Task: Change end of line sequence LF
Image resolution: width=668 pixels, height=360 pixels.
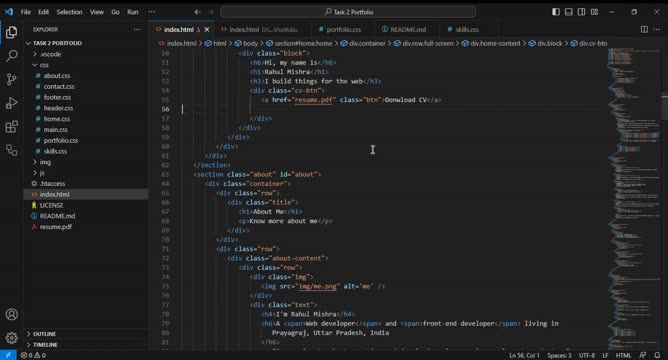Action: 605,355
